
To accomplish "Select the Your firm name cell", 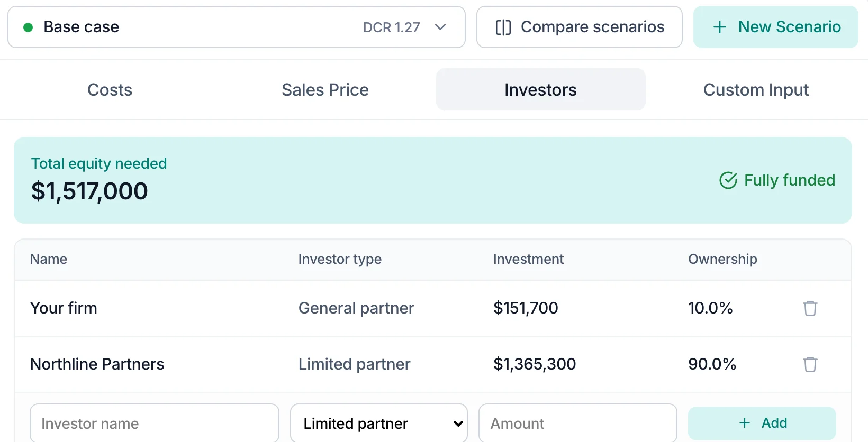I will [x=64, y=308].
